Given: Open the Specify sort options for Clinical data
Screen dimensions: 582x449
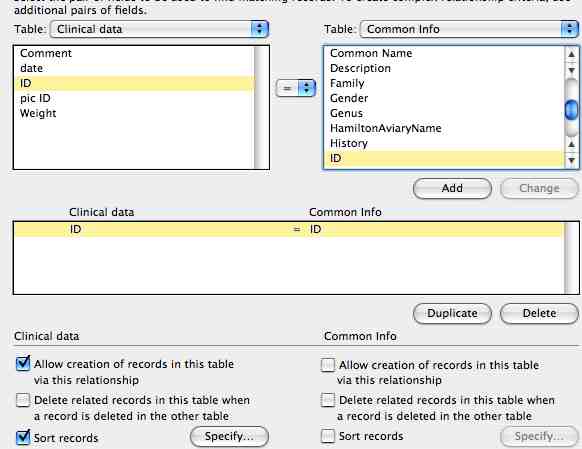Looking at the screenshot, I should [x=229, y=436].
